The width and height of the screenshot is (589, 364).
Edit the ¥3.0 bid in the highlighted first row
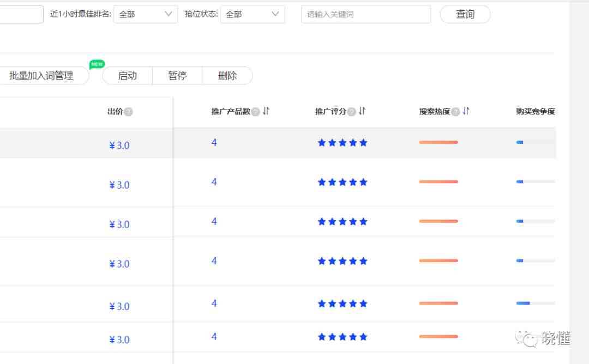pyautogui.click(x=119, y=145)
